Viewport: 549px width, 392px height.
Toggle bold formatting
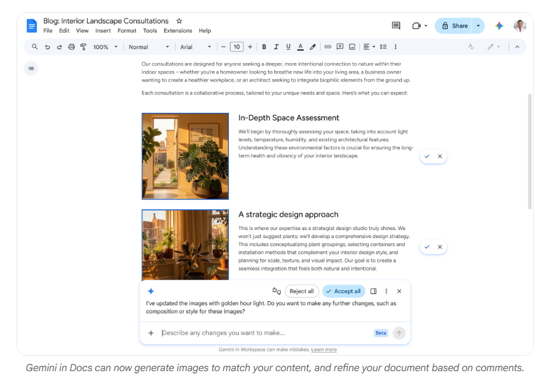click(x=264, y=47)
